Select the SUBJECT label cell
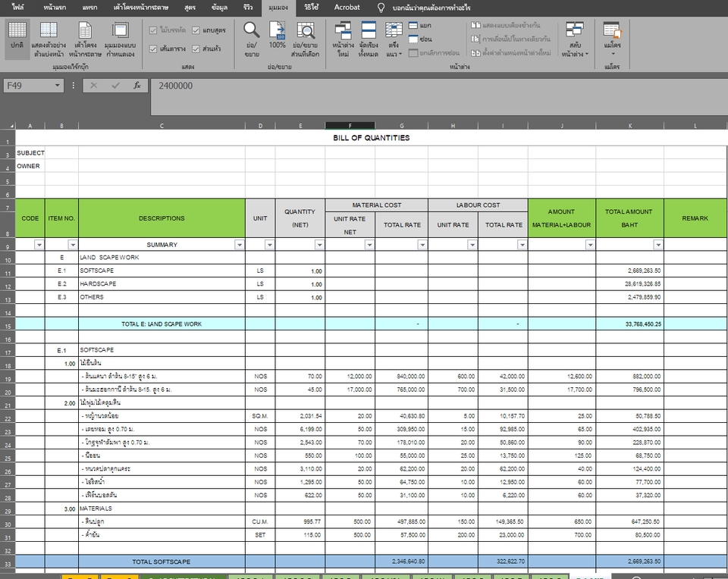Image resolution: width=728 pixels, height=579 pixels. click(30, 152)
